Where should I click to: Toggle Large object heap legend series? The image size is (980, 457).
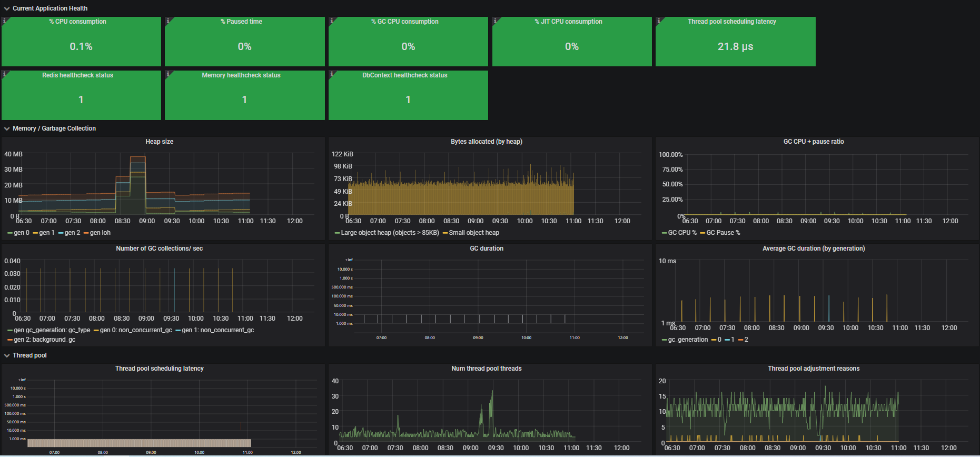click(390, 233)
